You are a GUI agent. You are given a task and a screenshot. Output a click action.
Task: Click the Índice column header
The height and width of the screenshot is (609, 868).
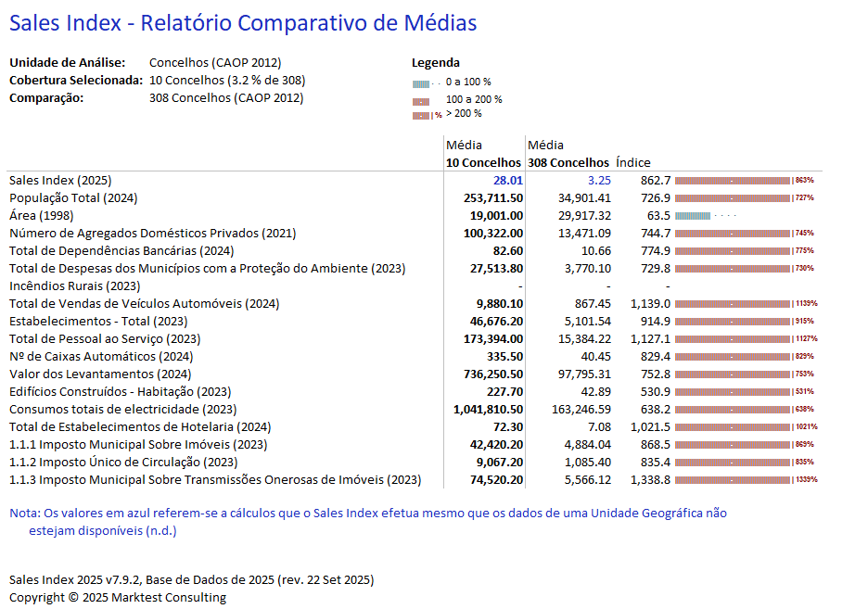[633, 162]
